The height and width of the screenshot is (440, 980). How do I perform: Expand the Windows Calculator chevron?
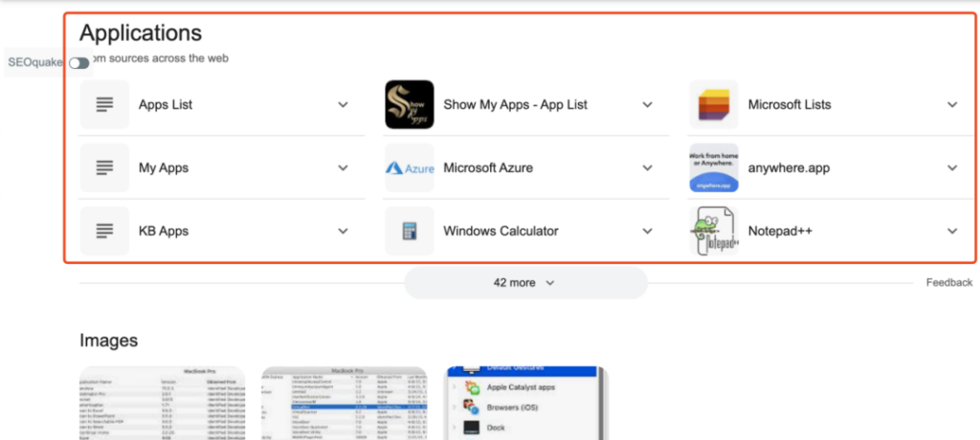click(x=648, y=231)
